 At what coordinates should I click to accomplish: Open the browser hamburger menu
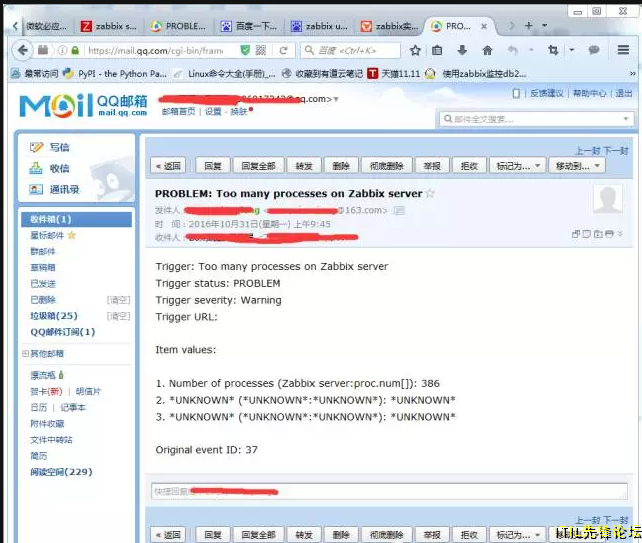click(x=623, y=50)
